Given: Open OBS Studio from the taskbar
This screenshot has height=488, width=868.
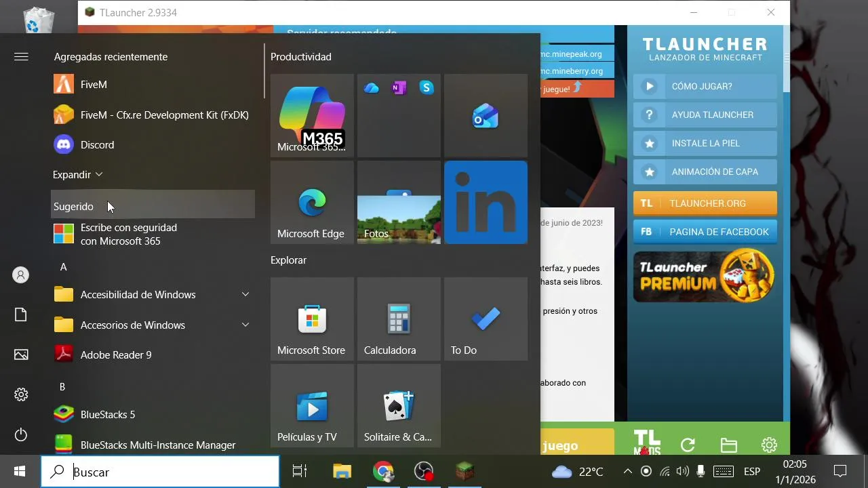Looking at the screenshot, I should click(x=424, y=472).
